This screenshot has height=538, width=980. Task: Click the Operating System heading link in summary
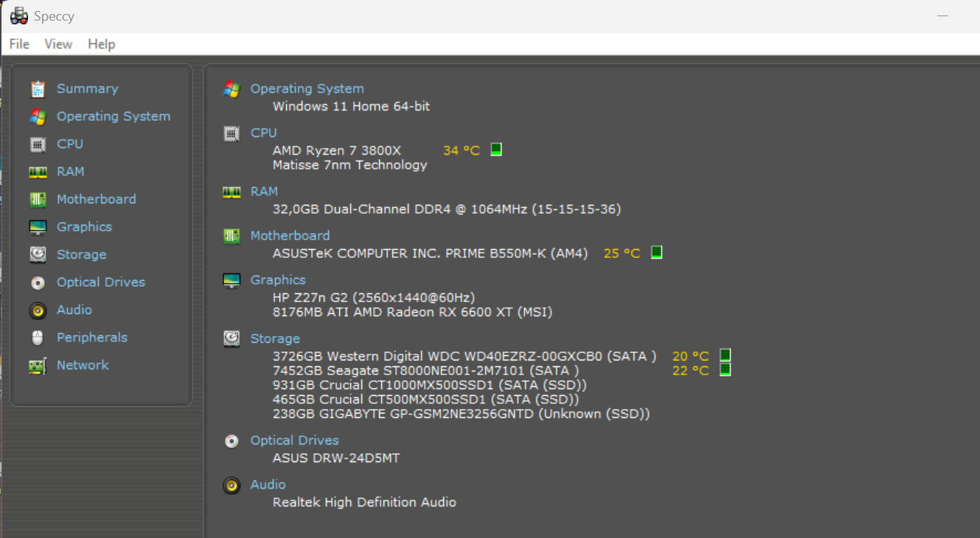pyautogui.click(x=307, y=88)
